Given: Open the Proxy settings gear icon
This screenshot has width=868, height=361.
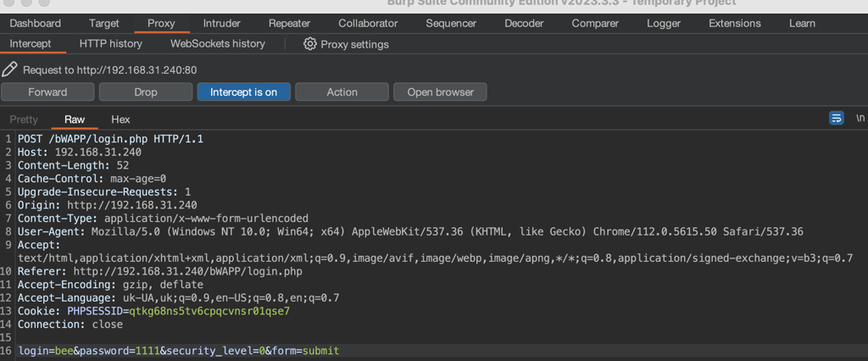Looking at the screenshot, I should tap(310, 44).
